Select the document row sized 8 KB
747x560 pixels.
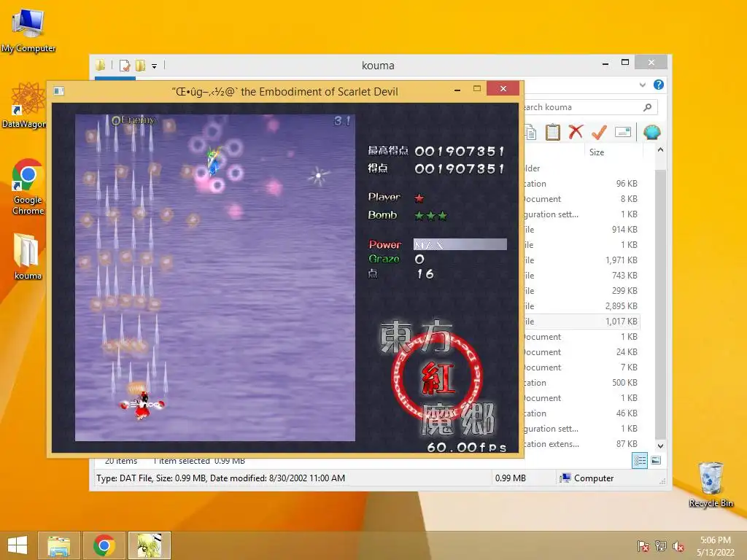coord(581,199)
